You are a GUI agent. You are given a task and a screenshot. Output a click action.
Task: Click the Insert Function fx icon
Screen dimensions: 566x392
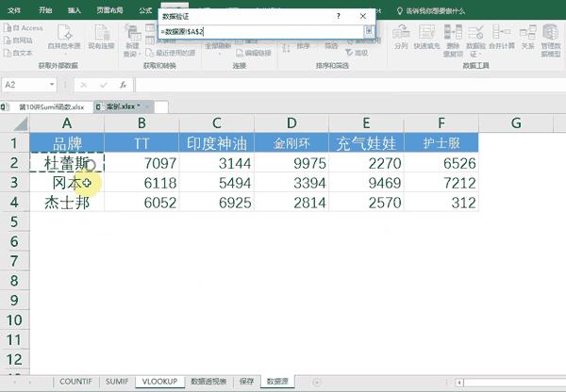click(x=123, y=85)
